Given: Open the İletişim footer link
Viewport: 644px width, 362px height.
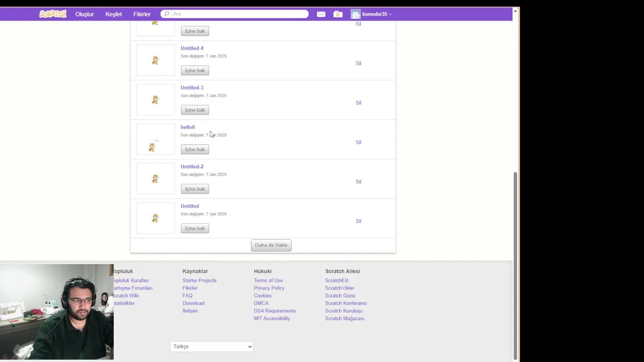Looking at the screenshot, I should [x=190, y=311].
